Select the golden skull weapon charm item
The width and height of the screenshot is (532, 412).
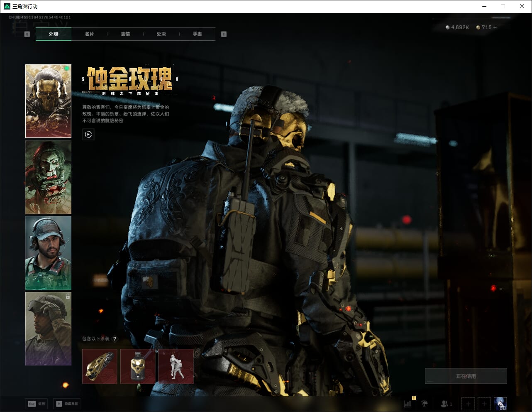(100, 366)
